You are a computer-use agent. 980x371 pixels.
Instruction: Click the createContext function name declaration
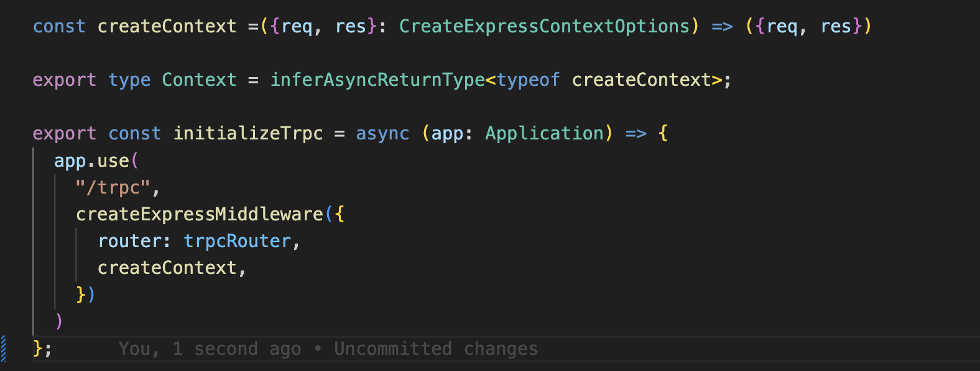click(167, 26)
